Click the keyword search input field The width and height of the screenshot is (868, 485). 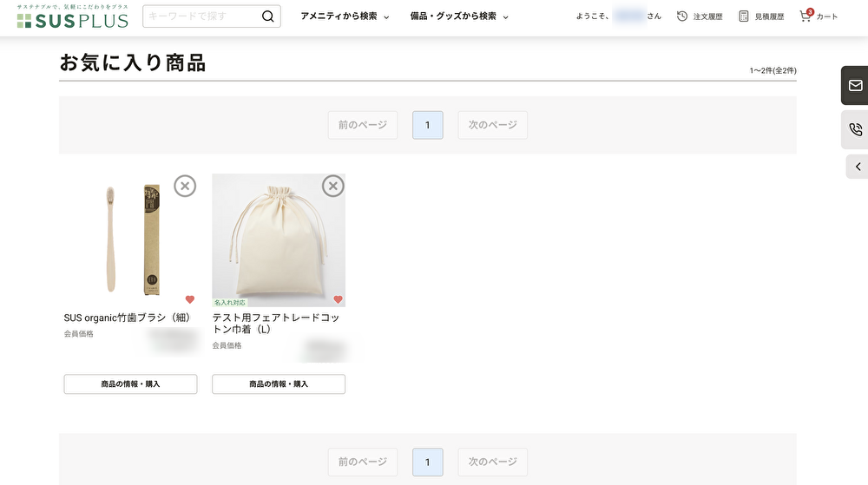coord(201,16)
